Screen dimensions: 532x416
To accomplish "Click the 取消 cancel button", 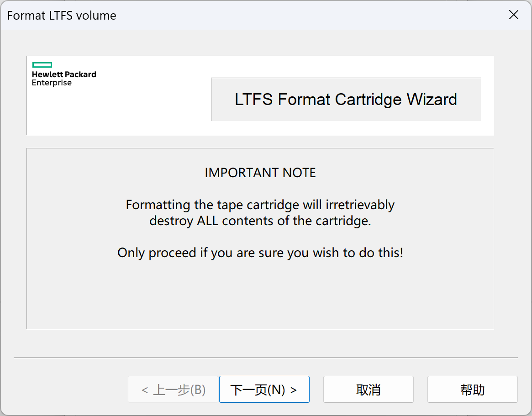I will (368, 389).
